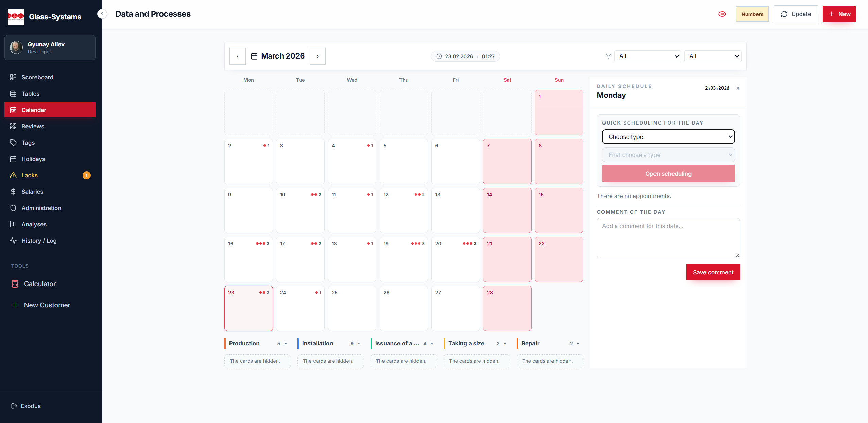Screen dimensions: 868x423
Task: Switch to the Calendar section
Action: (x=34, y=110)
